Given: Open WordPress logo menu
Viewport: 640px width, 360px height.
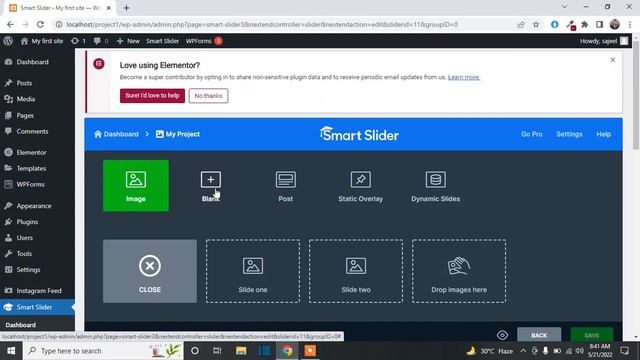Looking at the screenshot, I should coord(8,41).
